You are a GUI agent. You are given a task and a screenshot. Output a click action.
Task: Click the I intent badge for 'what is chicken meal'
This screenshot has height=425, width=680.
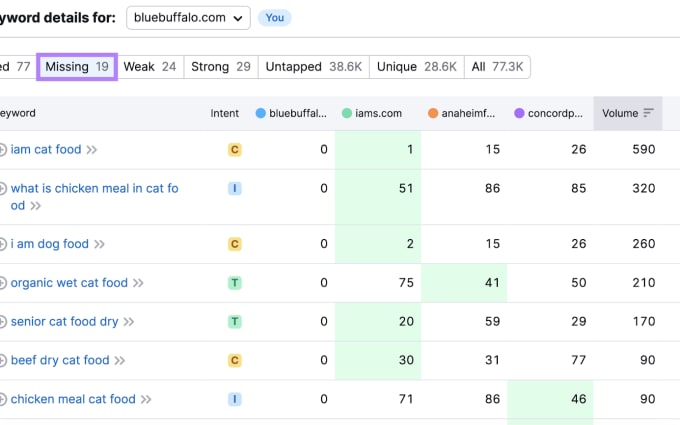click(235, 188)
